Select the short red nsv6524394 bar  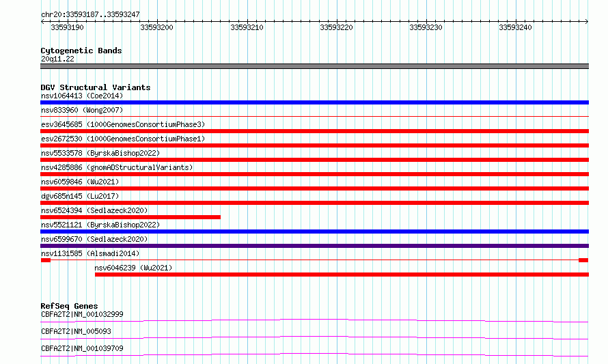pos(130,217)
